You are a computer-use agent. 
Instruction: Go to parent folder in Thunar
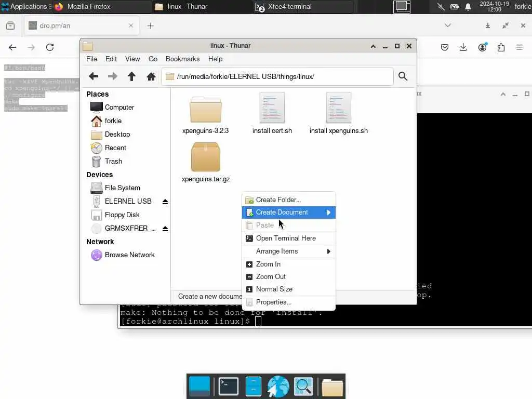click(131, 76)
